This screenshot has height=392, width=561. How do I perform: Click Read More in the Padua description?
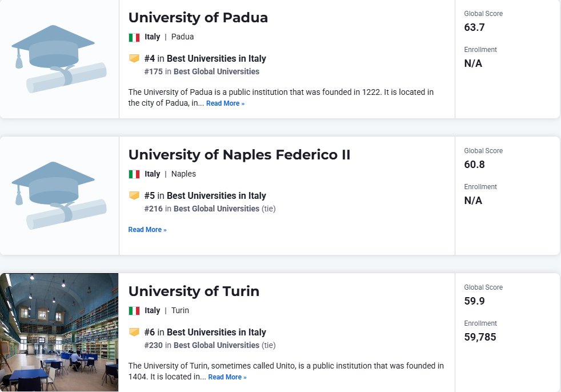click(x=226, y=103)
